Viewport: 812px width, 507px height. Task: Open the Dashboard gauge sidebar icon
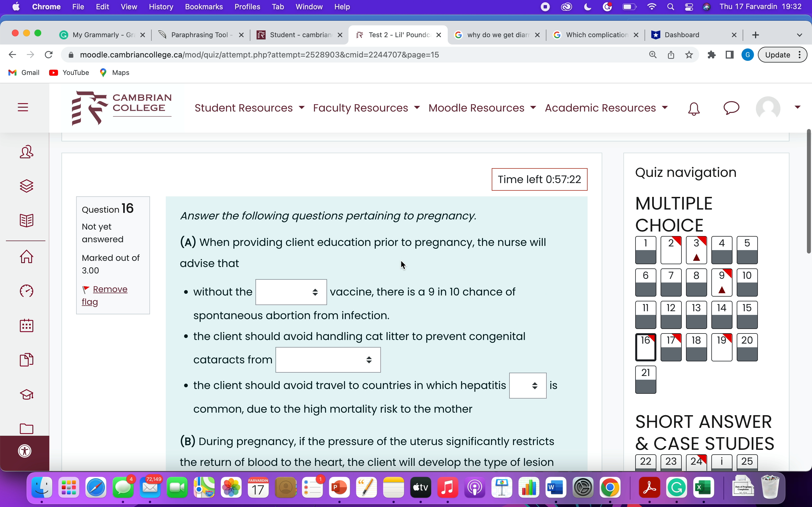point(27,291)
